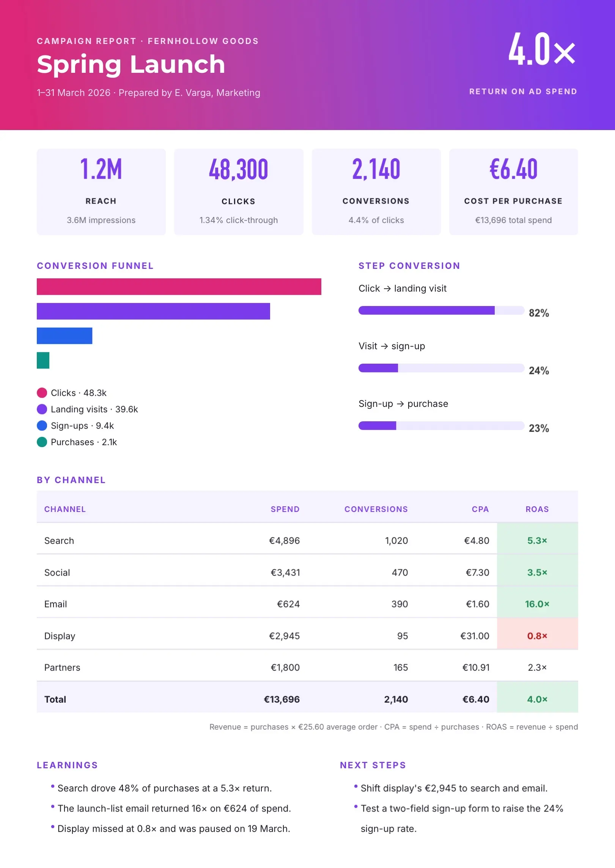The width and height of the screenshot is (615, 868).
Task: Click the blue Sign-ups legend dot
Action: tap(42, 425)
